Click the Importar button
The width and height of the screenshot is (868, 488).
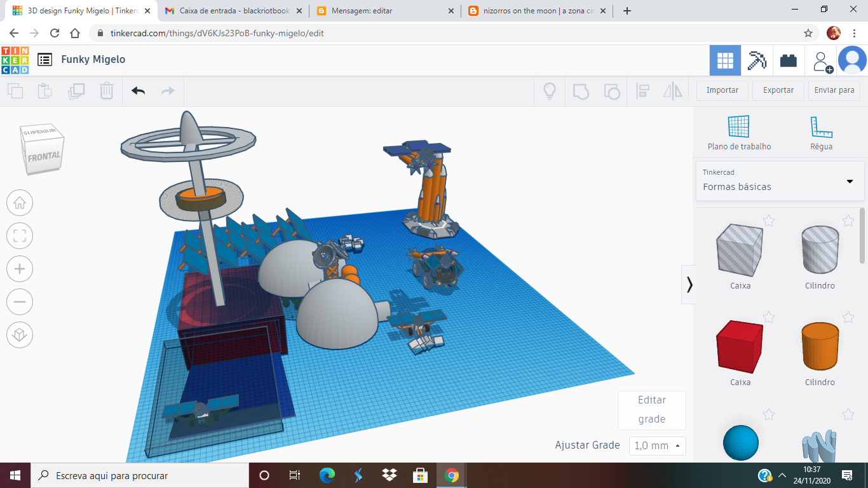(x=722, y=90)
